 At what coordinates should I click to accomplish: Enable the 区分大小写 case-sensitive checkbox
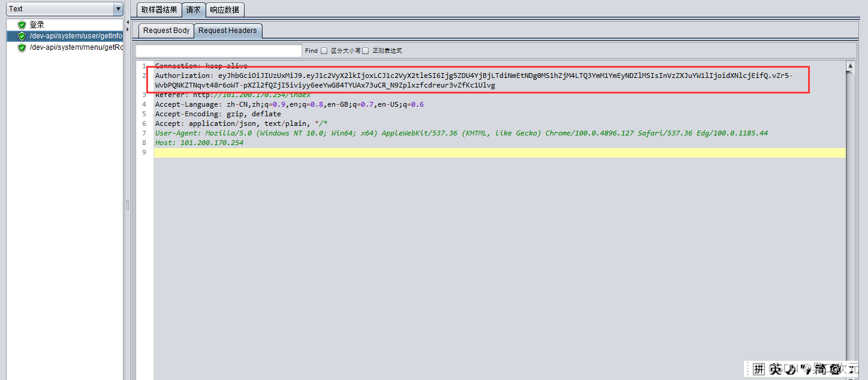click(324, 51)
